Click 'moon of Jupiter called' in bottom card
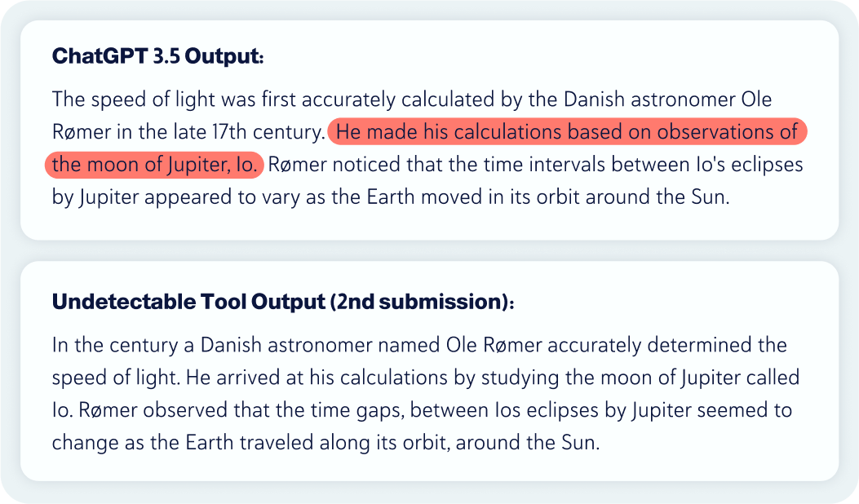Viewport: 859px width, 504px height. pyautogui.click(x=700, y=378)
